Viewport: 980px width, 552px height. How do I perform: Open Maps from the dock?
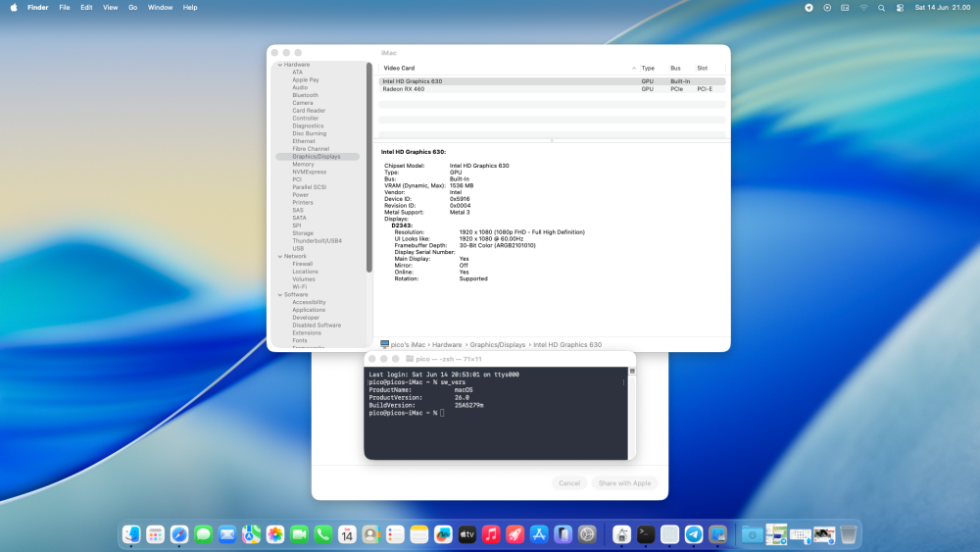click(251, 534)
